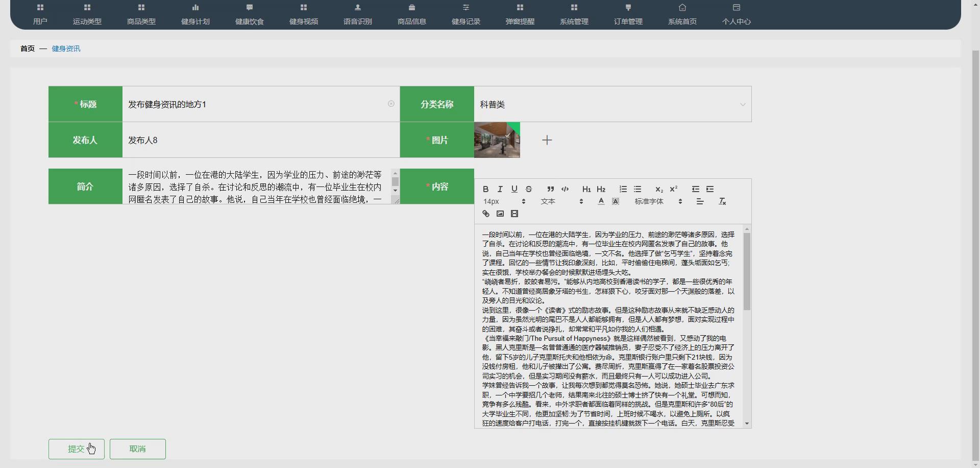Open the code view in the editor
The height and width of the screenshot is (468, 980).
pos(565,189)
